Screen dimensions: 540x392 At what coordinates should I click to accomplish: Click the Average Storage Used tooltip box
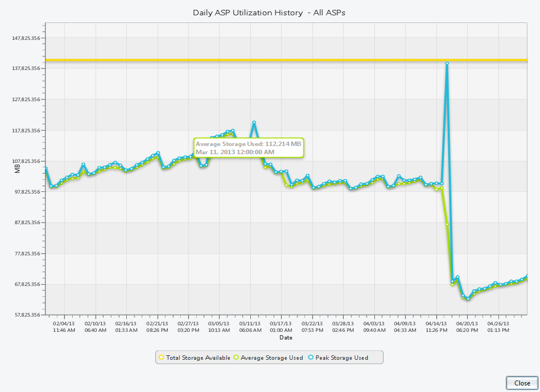point(249,148)
